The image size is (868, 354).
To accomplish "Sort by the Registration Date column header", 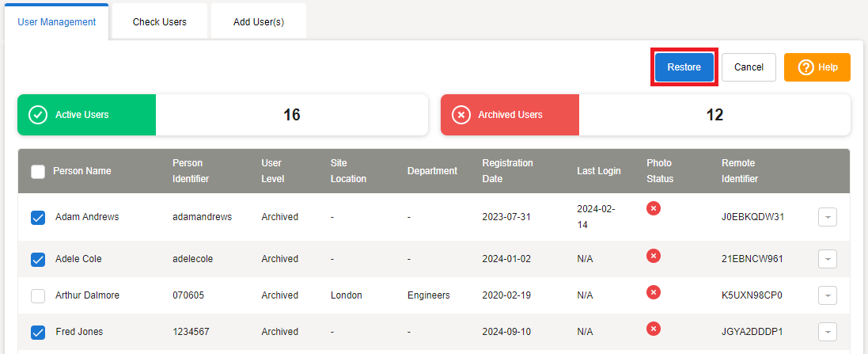I will click(x=507, y=171).
